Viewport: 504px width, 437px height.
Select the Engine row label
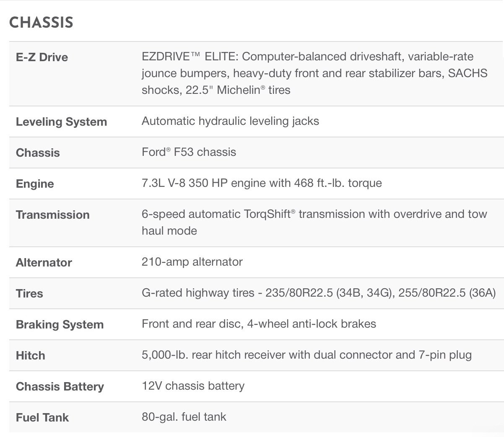click(35, 184)
